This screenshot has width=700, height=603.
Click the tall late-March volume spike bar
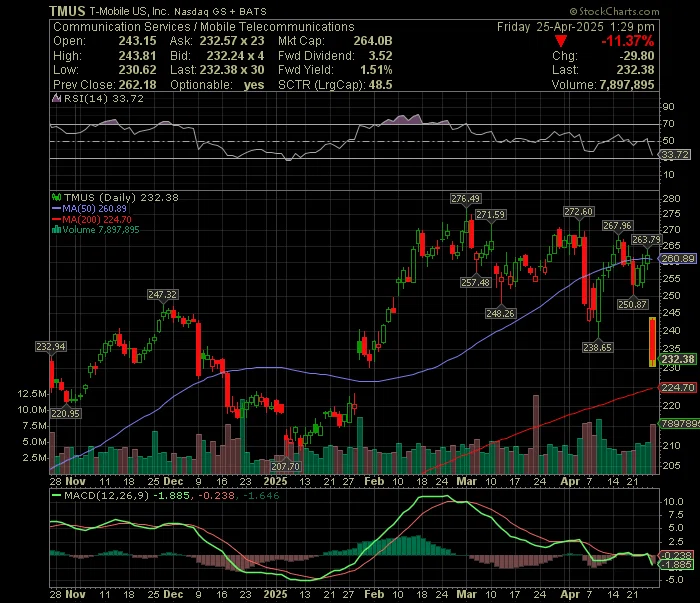click(536, 434)
